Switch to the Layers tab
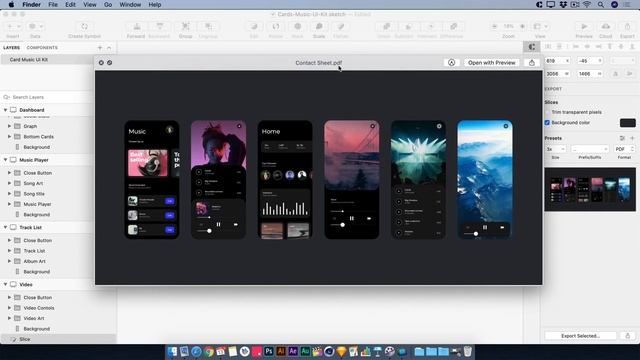 click(11, 48)
